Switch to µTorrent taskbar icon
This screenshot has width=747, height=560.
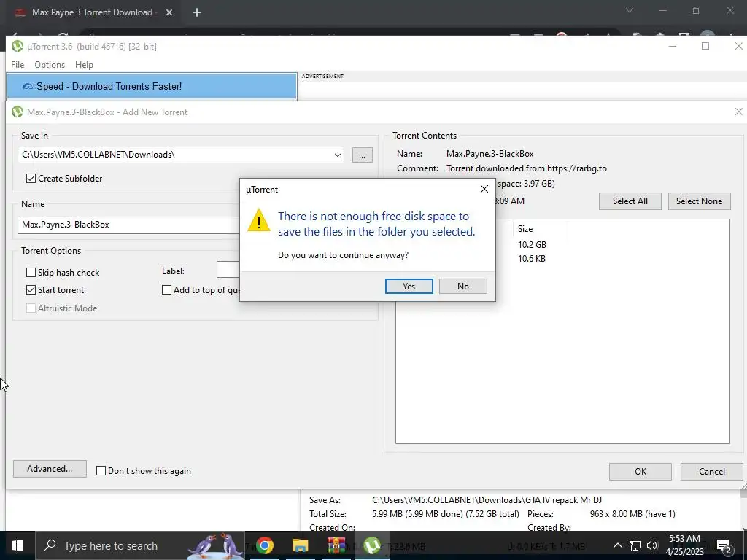(371, 545)
